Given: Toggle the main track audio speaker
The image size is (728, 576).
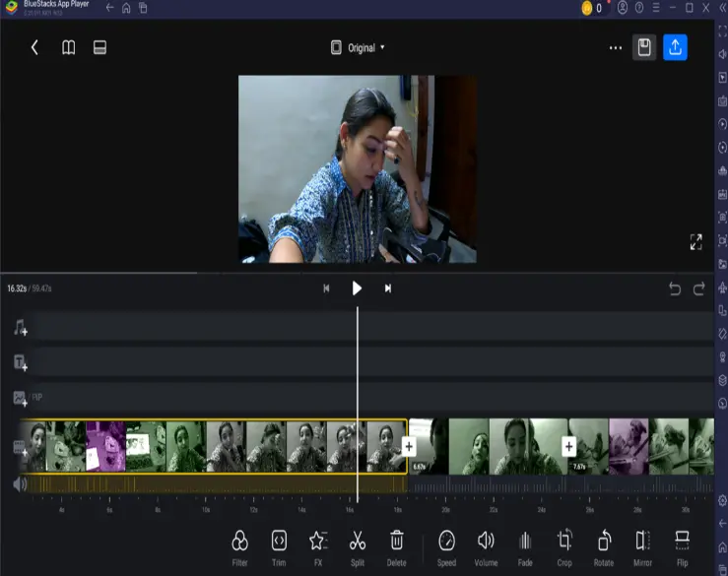Looking at the screenshot, I should pos(19,484).
